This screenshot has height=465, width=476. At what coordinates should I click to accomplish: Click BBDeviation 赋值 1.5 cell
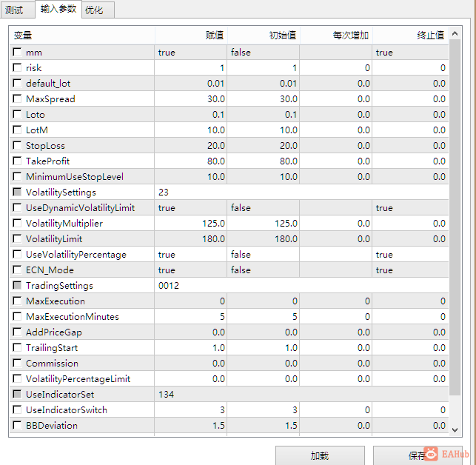[191, 426]
